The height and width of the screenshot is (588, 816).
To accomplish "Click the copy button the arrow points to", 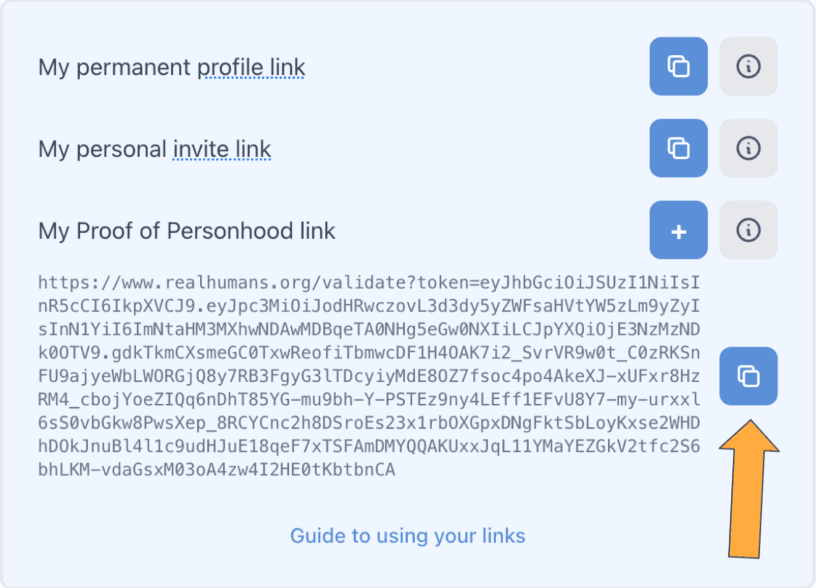I will 748,376.
